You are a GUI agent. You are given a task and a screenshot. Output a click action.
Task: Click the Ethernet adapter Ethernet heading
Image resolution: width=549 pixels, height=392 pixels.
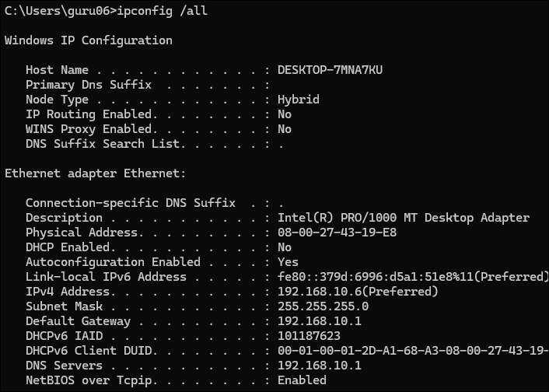(x=95, y=173)
